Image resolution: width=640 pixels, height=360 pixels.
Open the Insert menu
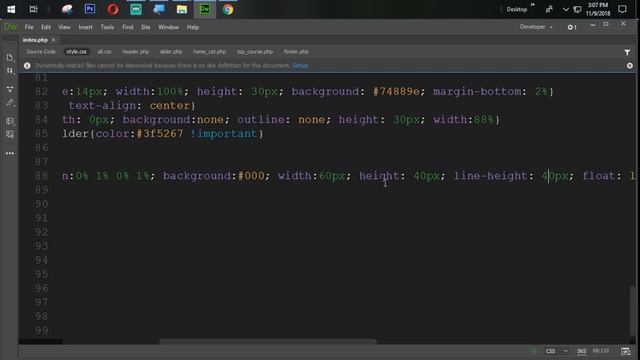coord(85,27)
